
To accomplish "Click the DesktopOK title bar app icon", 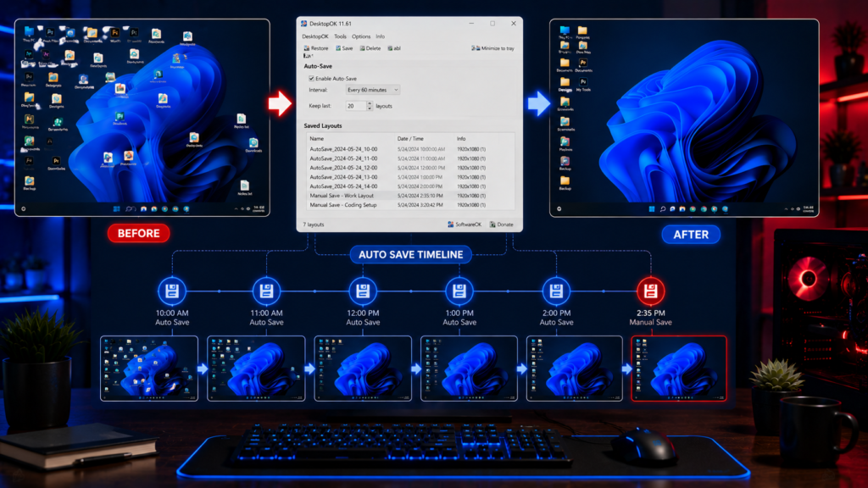I will tap(304, 24).
